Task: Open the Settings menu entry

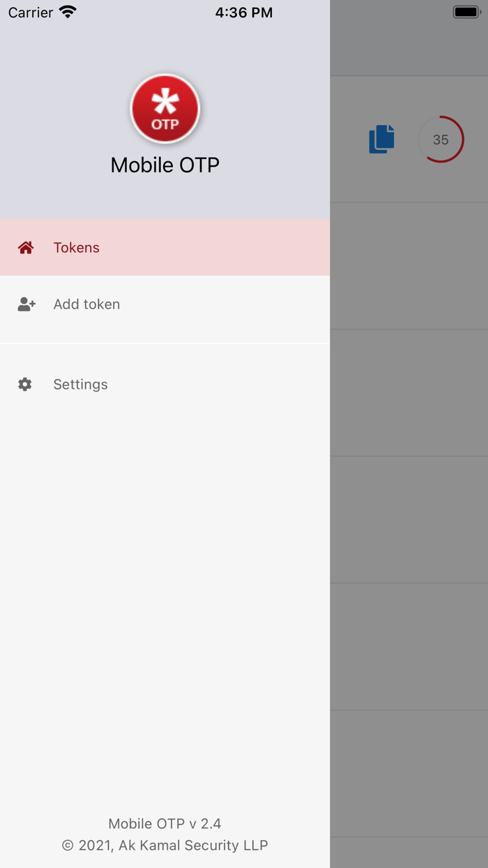Action: pyautogui.click(x=80, y=384)
